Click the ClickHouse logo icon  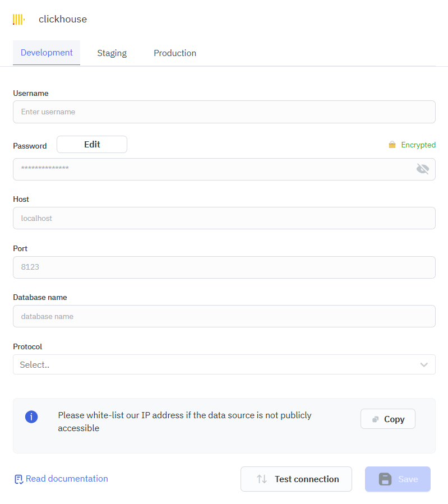click(19, 20)
